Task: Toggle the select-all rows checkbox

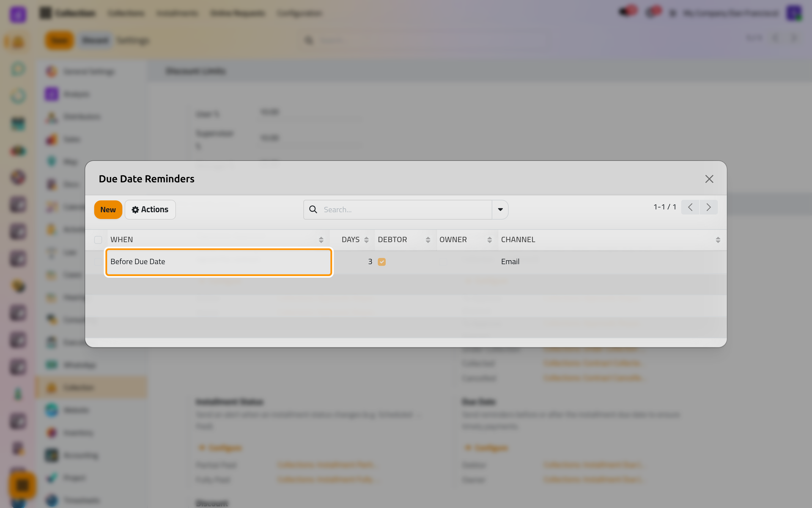Action: [98, 240]
